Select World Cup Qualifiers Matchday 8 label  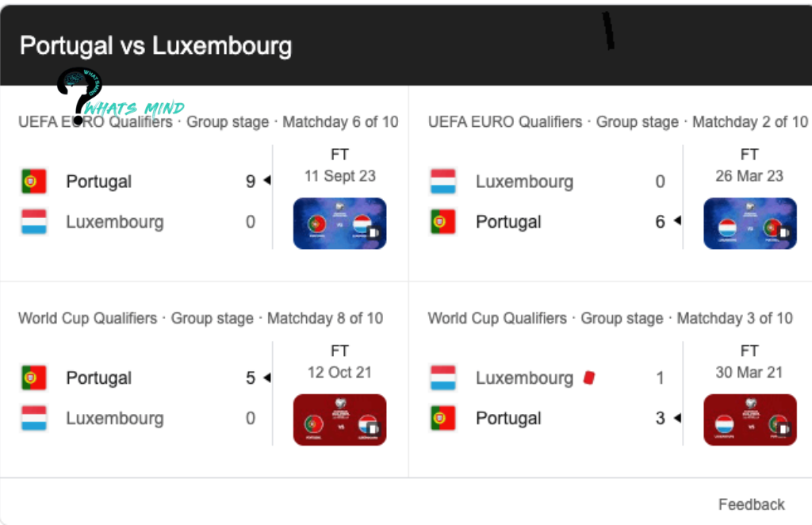coord(200,318)
